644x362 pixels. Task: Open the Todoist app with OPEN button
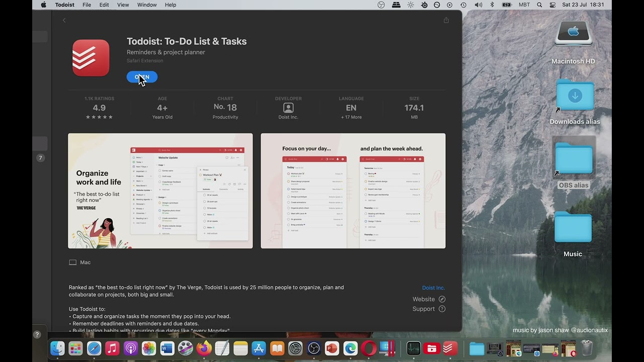142,77
